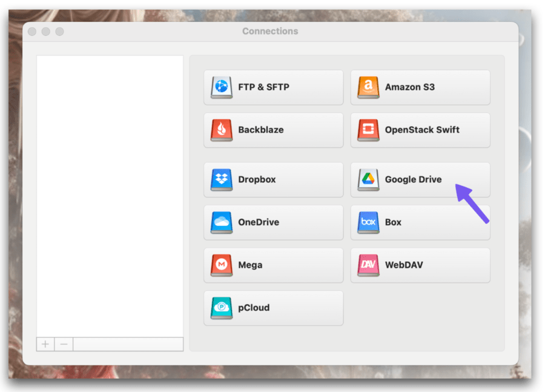Set up a WebDAV connection
The image size is (545, 392).
click(420, 265)
